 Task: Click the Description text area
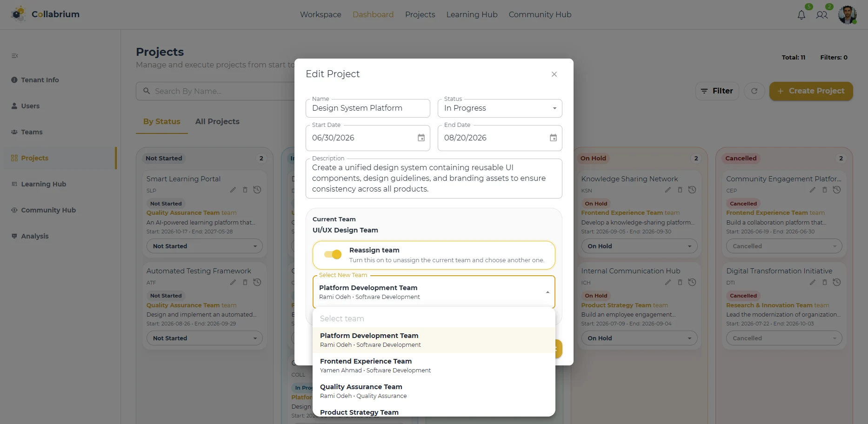point(434,179)
